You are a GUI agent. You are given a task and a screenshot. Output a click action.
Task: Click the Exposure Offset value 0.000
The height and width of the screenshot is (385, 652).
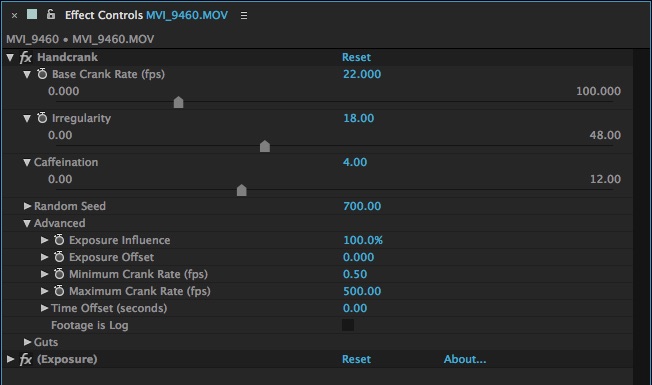click(358, 258)
